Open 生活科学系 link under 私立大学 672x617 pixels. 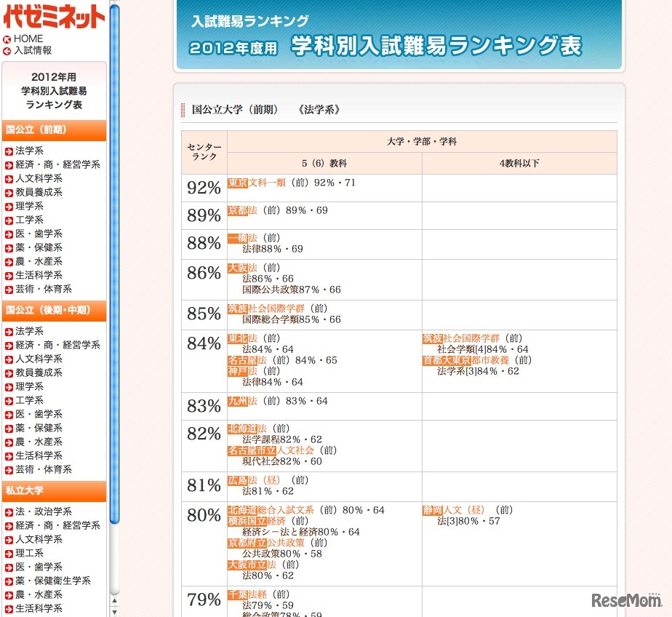click(x=39, y=608)
